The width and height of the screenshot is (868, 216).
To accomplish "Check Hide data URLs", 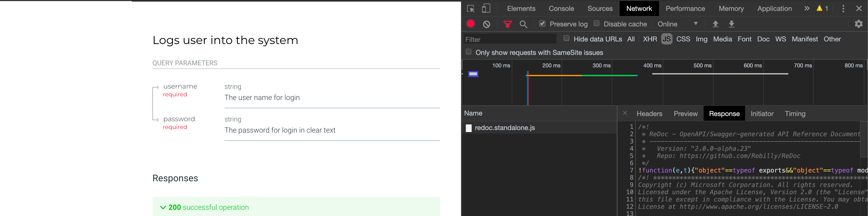I will point(566,38).
